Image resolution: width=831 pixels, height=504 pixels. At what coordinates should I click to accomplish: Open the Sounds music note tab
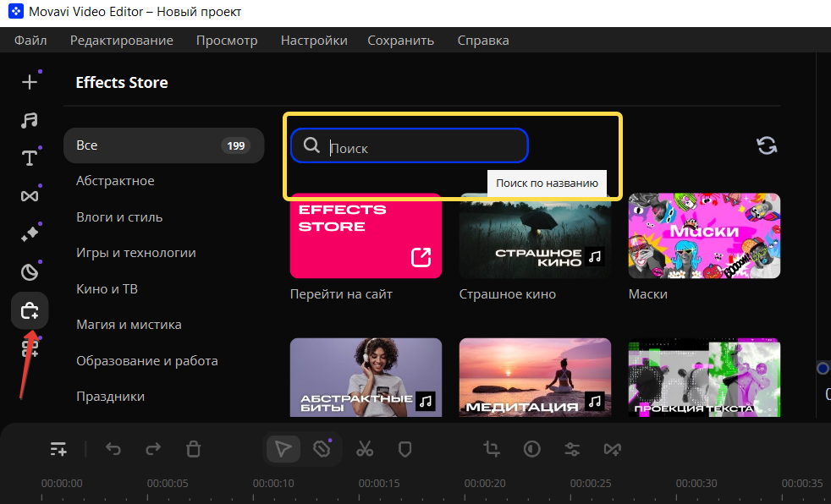[x=30, y=120]
